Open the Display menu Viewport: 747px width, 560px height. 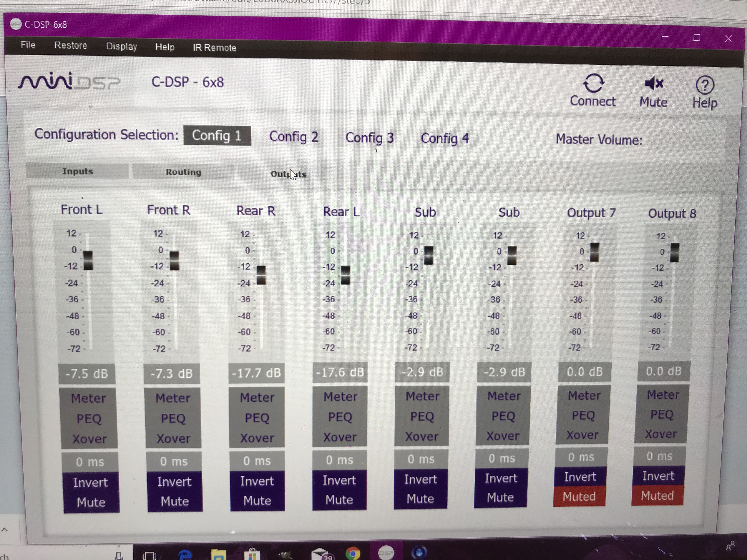[122, 47]
